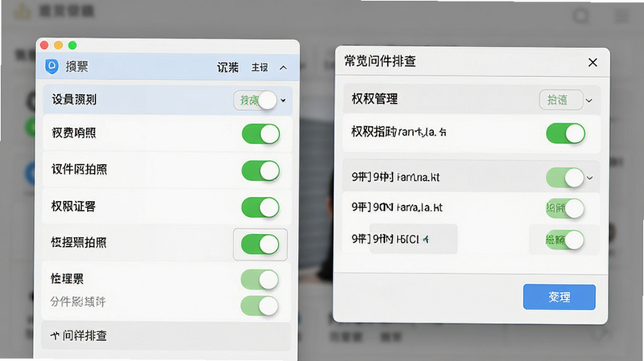The width and height of the screenshot is (644, 361).
Task: Open the 讥粊 header menu item
Action: click(x=228, y=68)
